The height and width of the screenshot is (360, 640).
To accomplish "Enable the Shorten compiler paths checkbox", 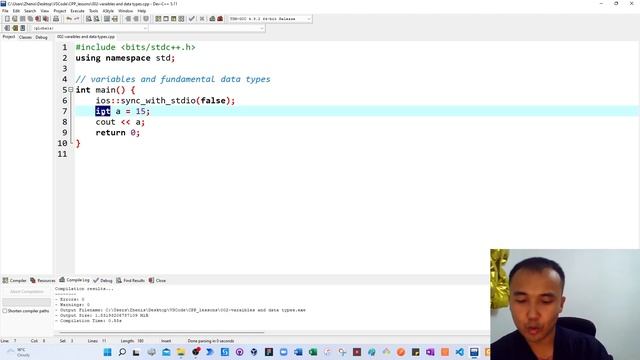I will [5, 311].
